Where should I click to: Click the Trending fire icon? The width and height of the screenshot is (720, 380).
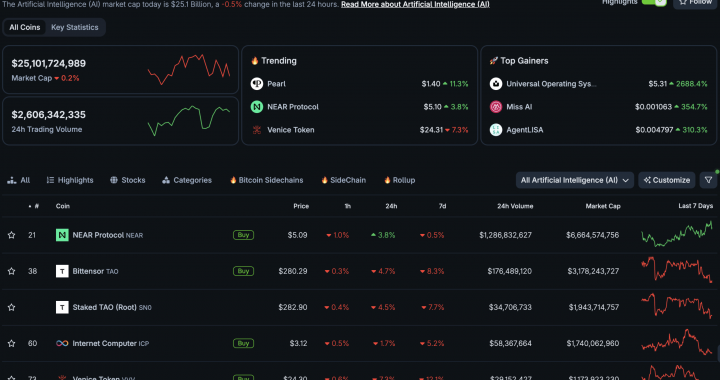(x=254, y=61)
